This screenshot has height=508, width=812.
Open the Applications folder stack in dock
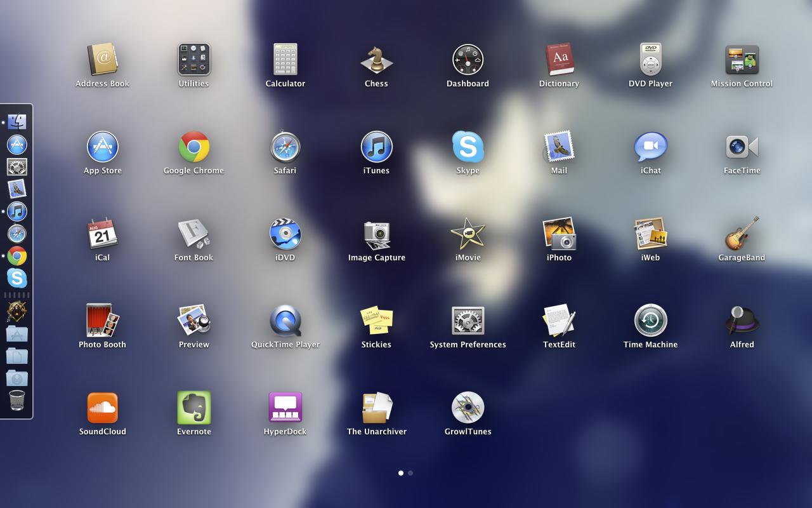point(17,334)
